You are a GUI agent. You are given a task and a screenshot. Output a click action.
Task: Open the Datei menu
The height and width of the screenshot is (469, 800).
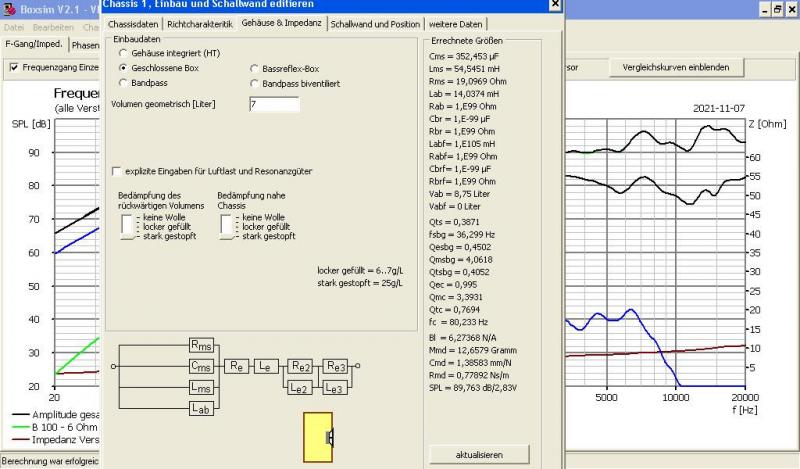(16, 26)
